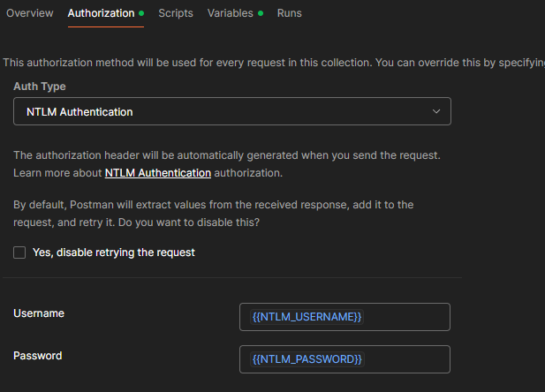Open the Scripts tab

[177, 14]
